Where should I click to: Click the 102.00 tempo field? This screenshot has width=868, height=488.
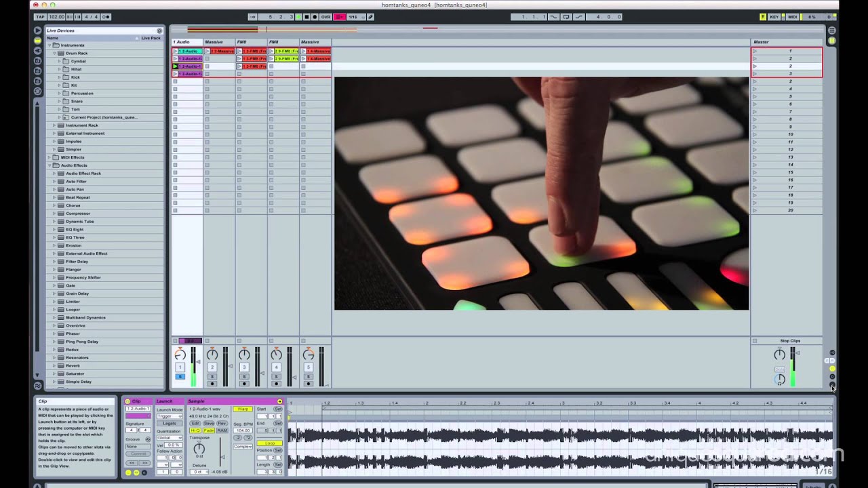[56, 17]
